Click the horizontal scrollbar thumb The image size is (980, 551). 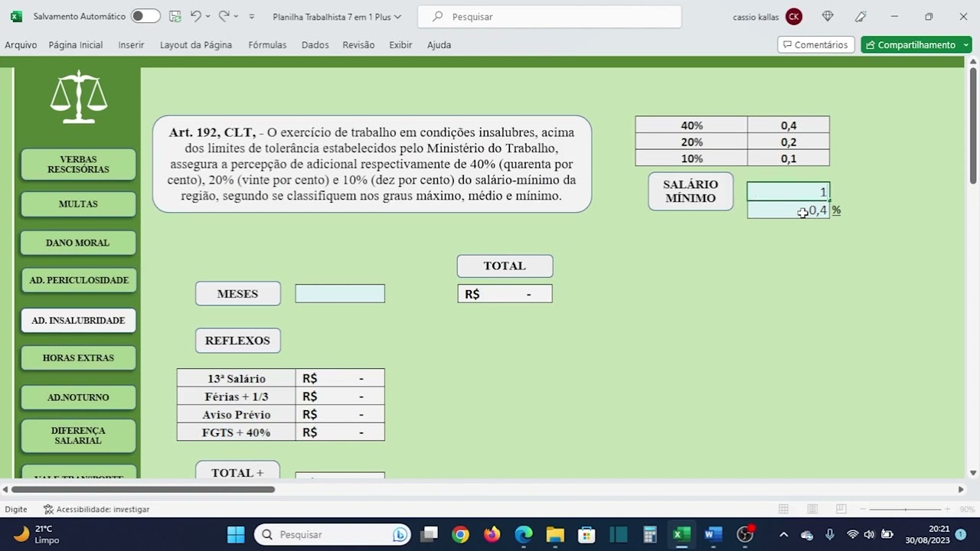143,489
